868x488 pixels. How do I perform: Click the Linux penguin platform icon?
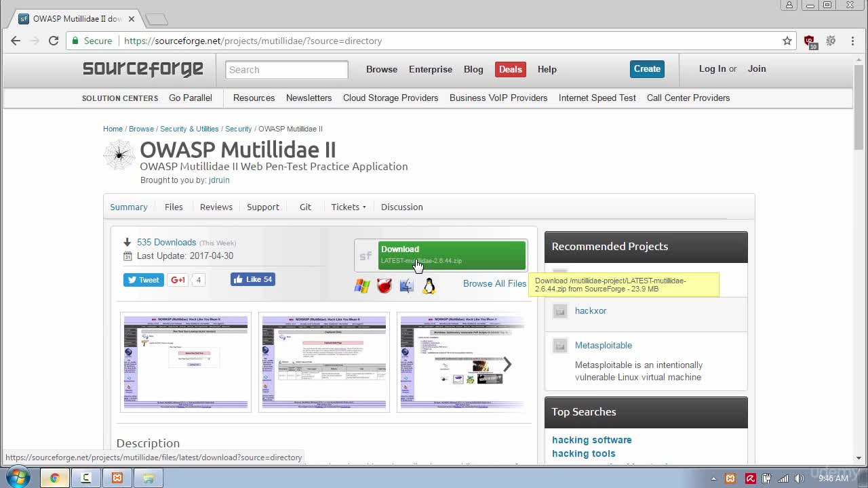click(x=429, y=286)
